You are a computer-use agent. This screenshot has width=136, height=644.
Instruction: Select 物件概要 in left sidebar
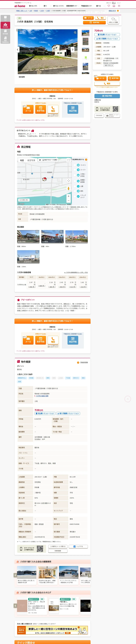pyautogui.click(x=5, y=32)
